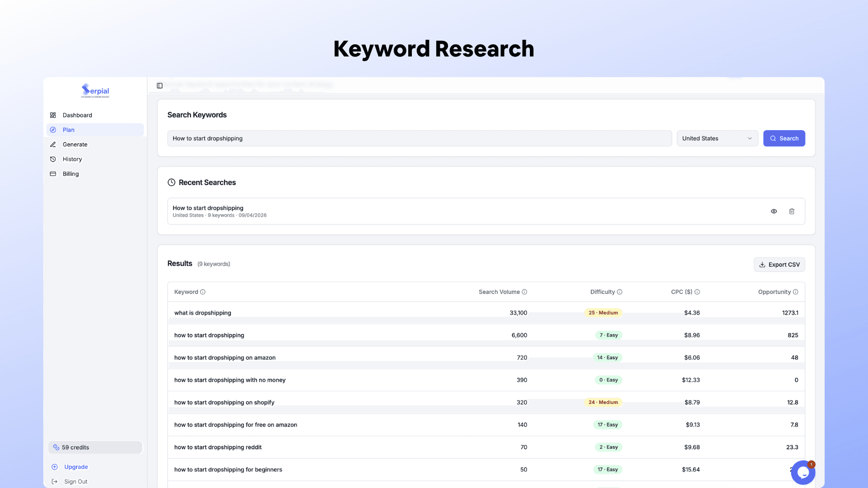
Task: Open the recent search 'How to start dropshipping'
Action: [x=486, y=211]
